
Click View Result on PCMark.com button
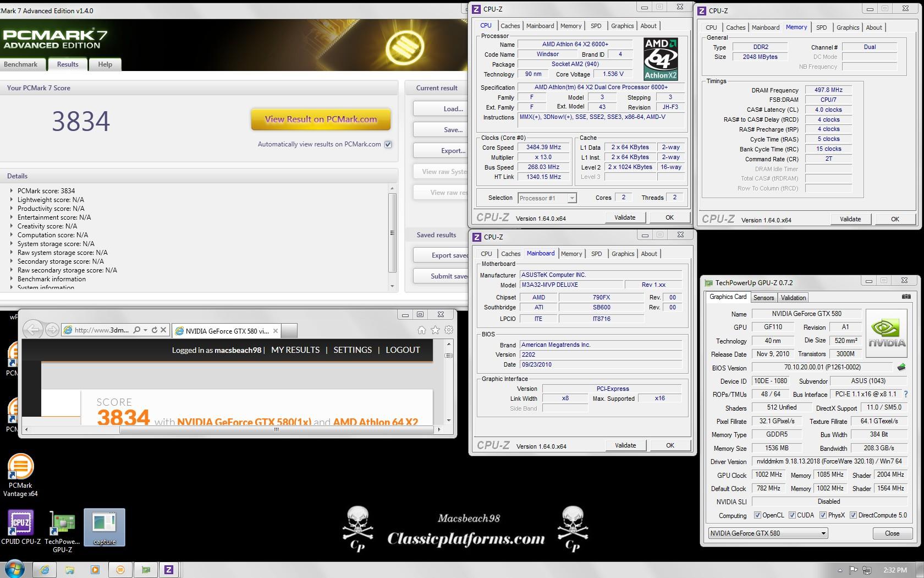point(321,119)
